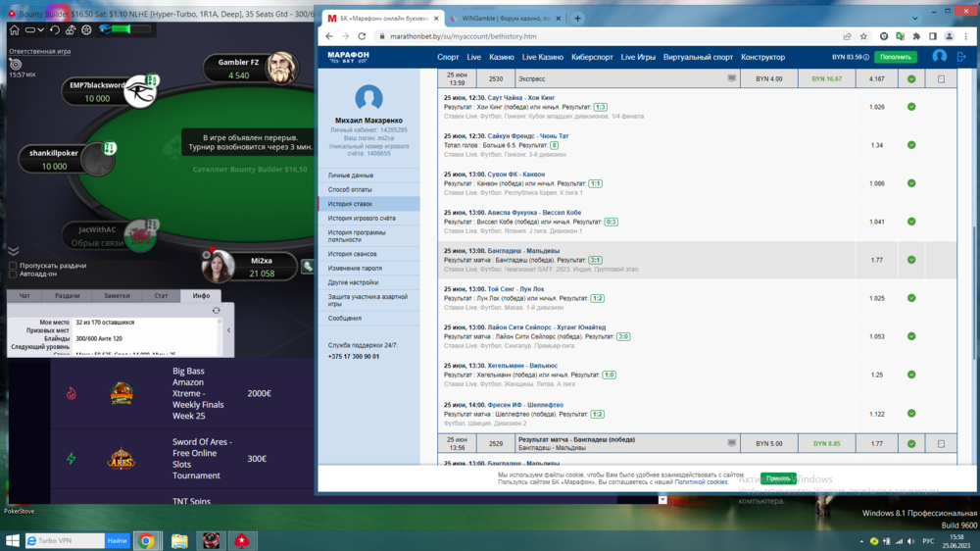The width and height of the screenshot is (980, 551).
Task: Enable the 'Пропускать раздачи' checkbox
Action: tap(13, 266)
